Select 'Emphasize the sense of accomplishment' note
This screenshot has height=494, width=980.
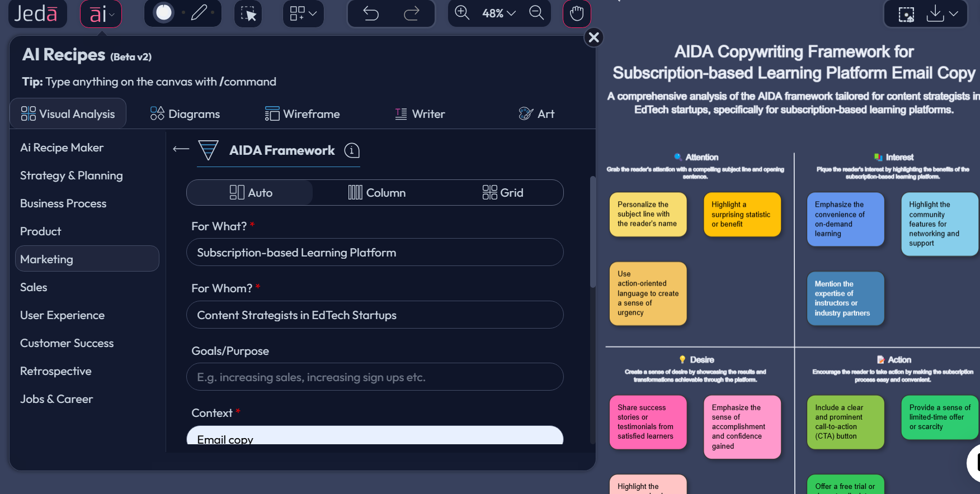coord(742,427)
